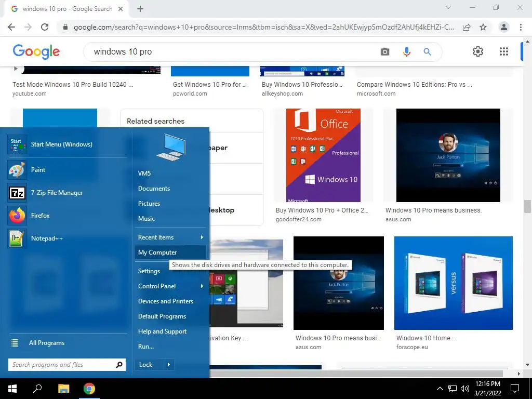Select My Computer in the start menu
Viewport: 532px width, 399px height.
(x=170, y=252)
